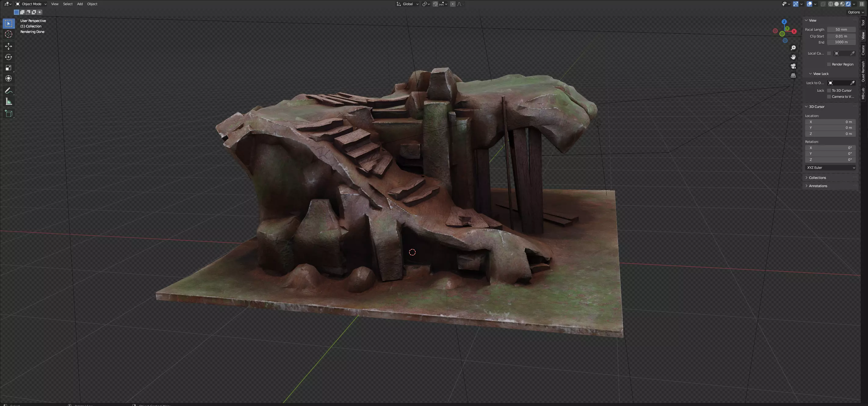Toggle snapping magnet
Viewport: 868px width, 406px height.
coord(435,4)
